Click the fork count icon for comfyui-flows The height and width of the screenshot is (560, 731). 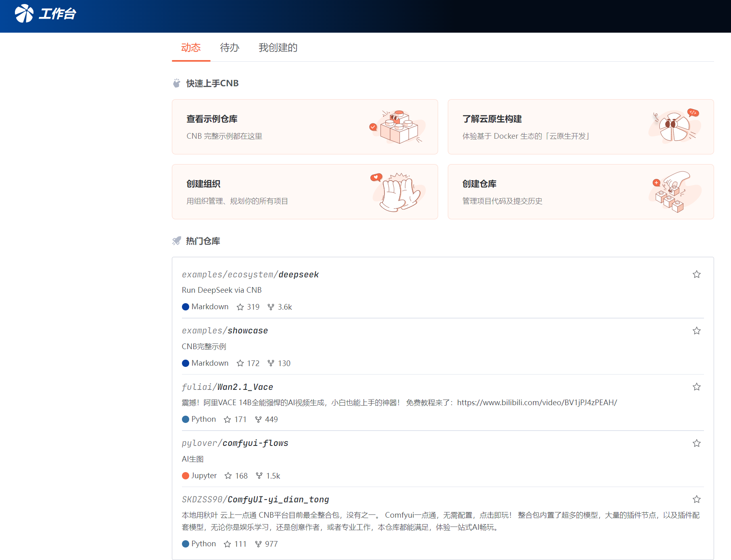(x=259, y=476)
